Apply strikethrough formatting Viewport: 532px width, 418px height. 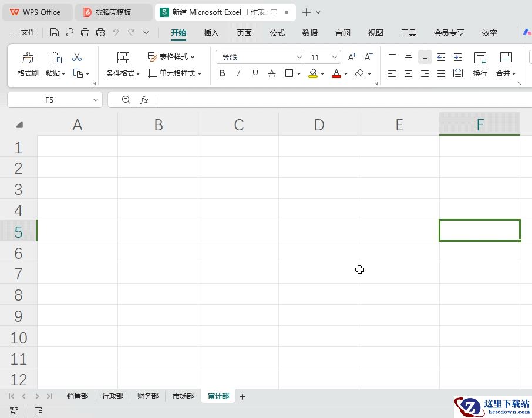pyautogui.click(x=272, y=73)
